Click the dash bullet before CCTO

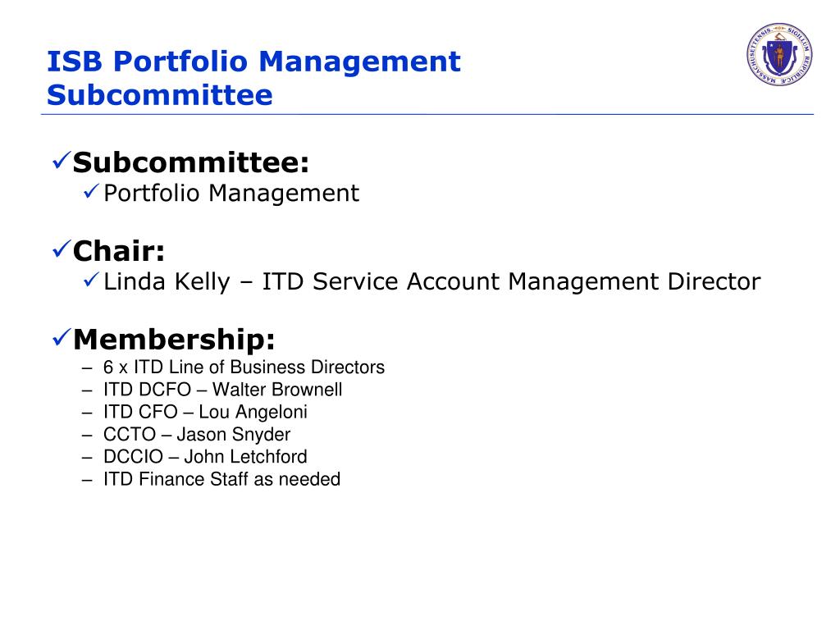point(87,436)
